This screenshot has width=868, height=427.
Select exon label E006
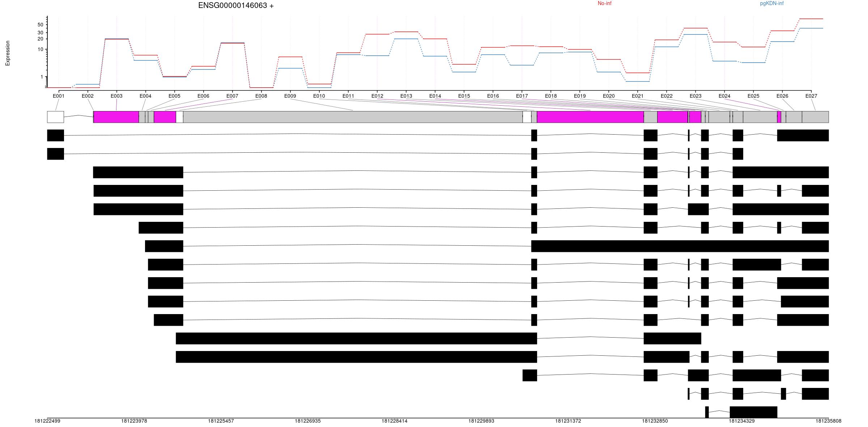coord(203,96)
